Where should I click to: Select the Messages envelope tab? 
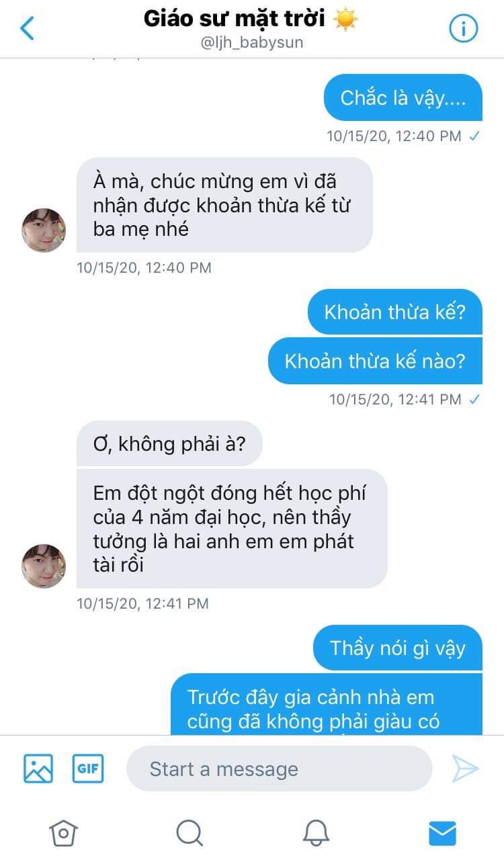442,833
